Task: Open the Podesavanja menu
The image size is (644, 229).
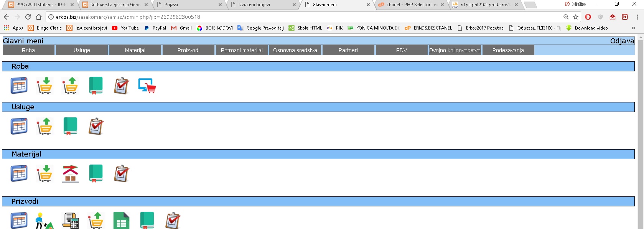Action: 508,50
